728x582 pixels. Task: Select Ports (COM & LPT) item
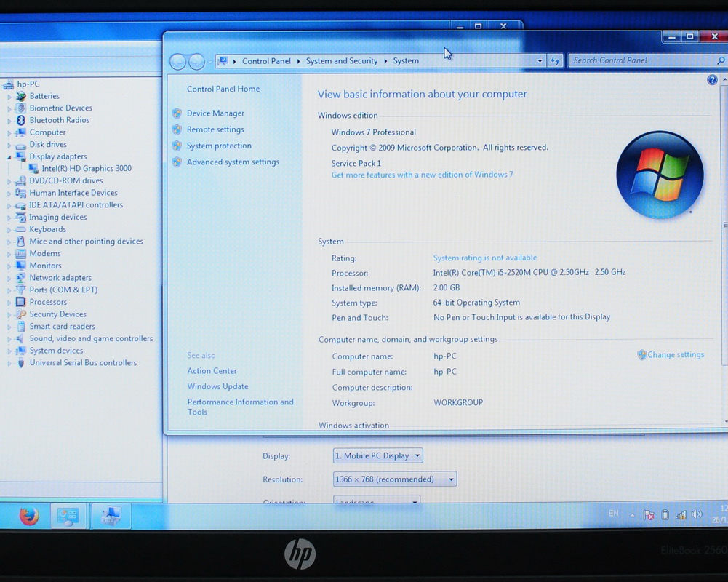coord(63,290)
